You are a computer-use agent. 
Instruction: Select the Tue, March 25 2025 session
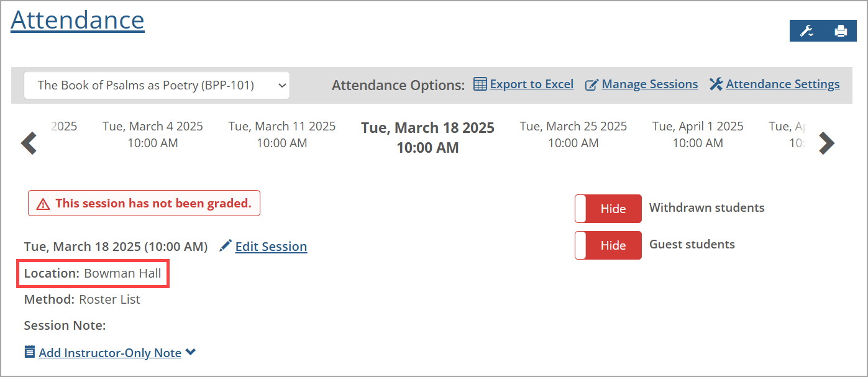[573, 135]
